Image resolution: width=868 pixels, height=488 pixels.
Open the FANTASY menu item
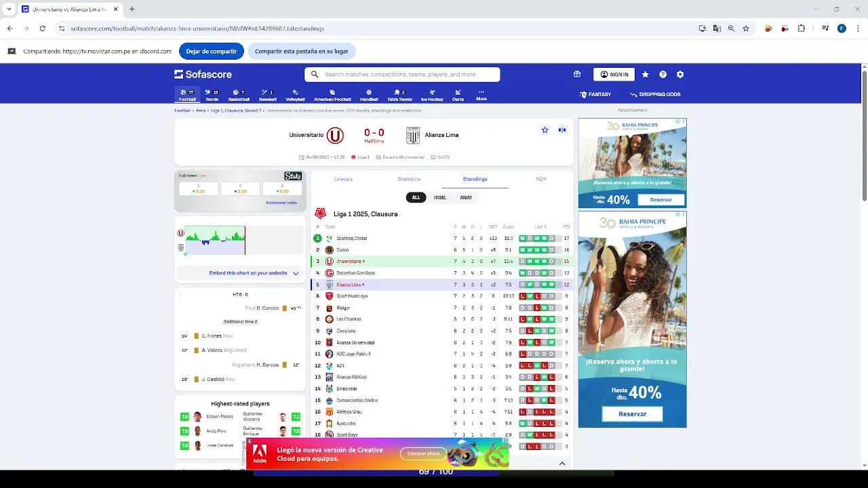point(595,95)
